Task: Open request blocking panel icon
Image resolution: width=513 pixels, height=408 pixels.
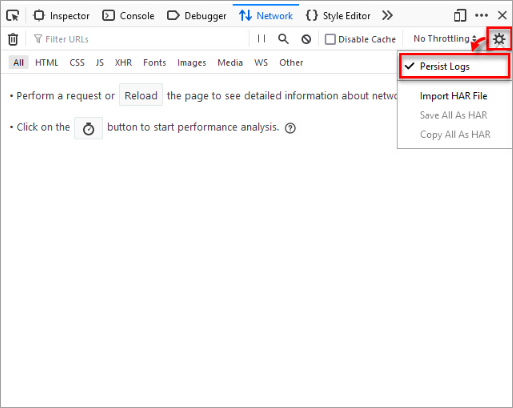Action: [306, 39]
